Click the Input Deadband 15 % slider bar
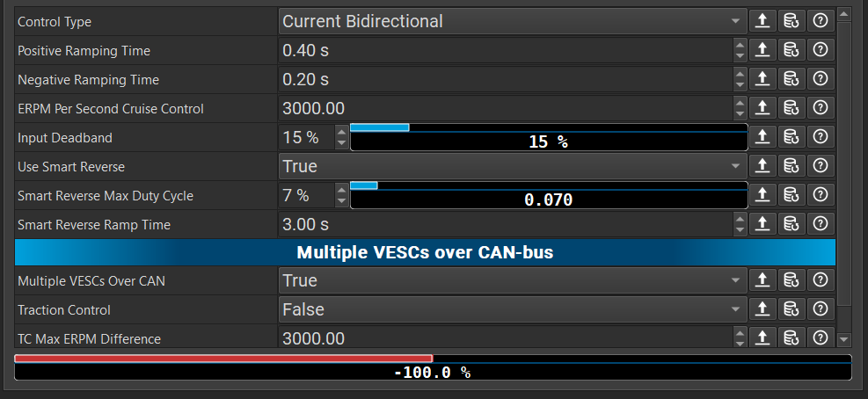This screenshot has height=399, width=868. pyautogui.click(x=548, y=137)
